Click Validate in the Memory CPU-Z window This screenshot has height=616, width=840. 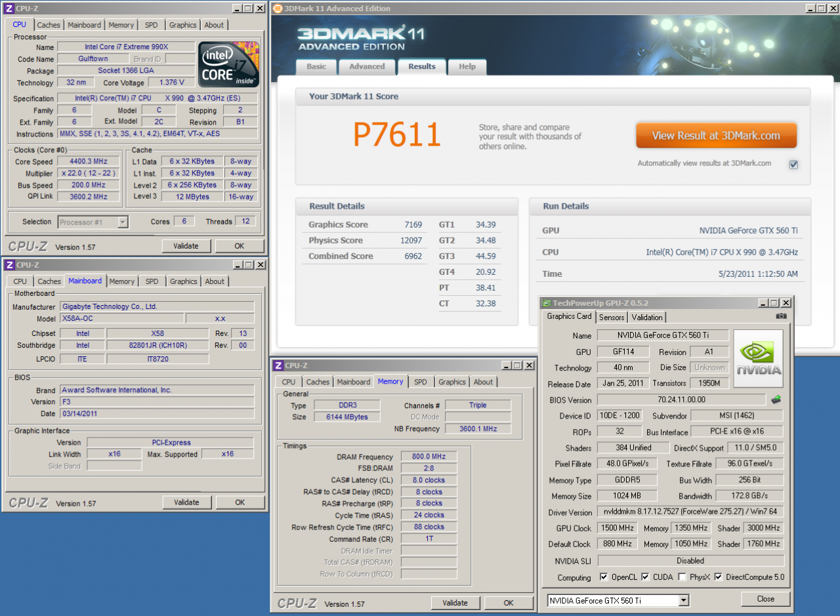(455, 603)
